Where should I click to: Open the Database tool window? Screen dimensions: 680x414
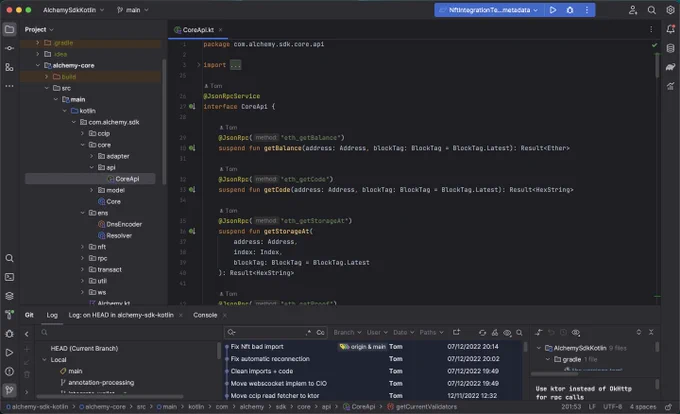[670, 48]
